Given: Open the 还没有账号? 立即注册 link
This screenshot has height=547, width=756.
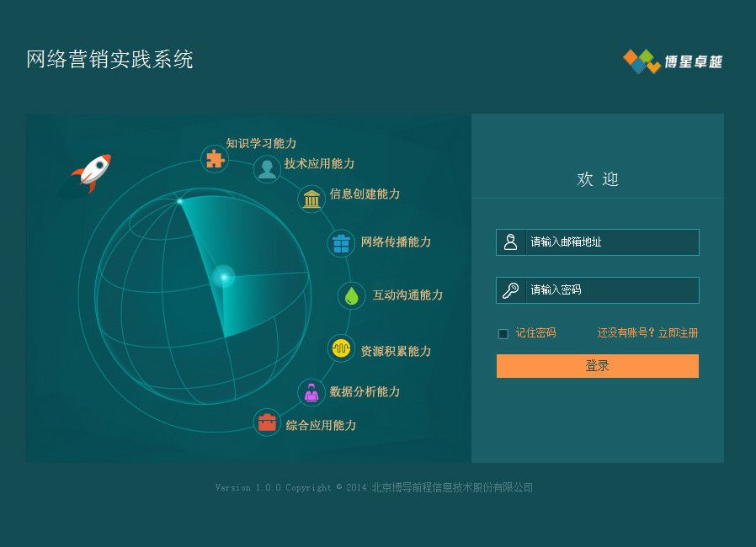Looking at the screenshot, I should [x=647, y=332].
